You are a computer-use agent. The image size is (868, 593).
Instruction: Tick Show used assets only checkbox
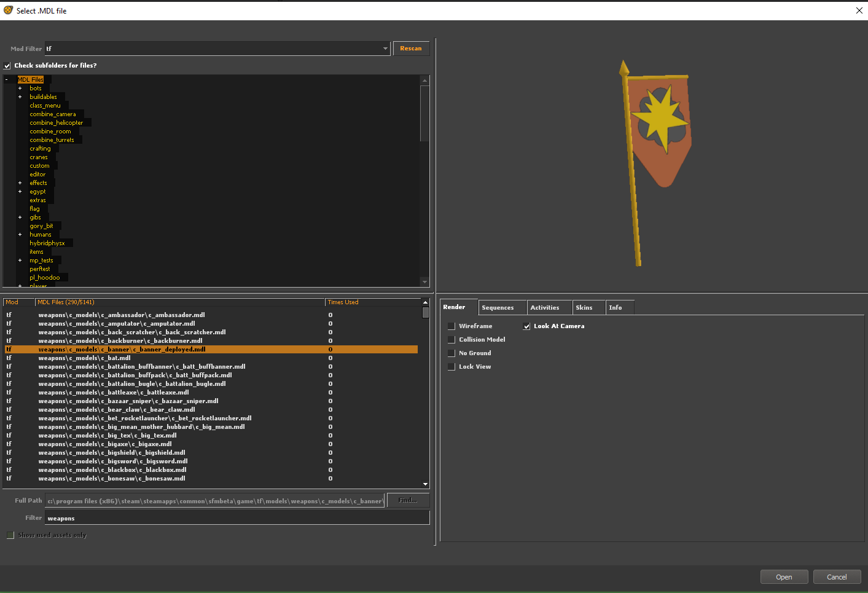(10, 535)
